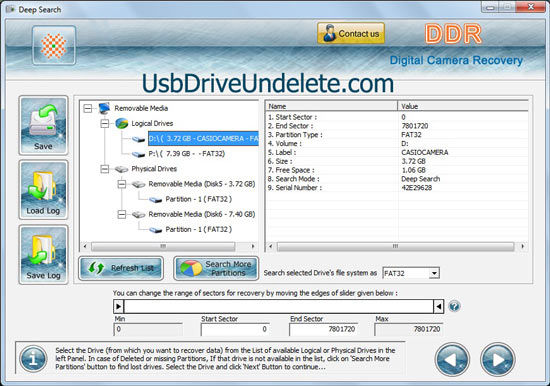
Task: Select the P:\ 7.39 GB FAT32 drive
Action: coord(187,154)
